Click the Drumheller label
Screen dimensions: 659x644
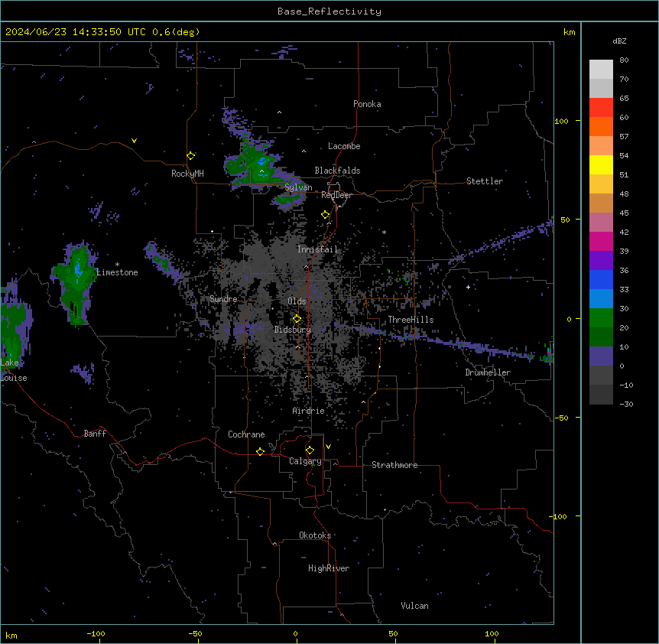[488, 372]
